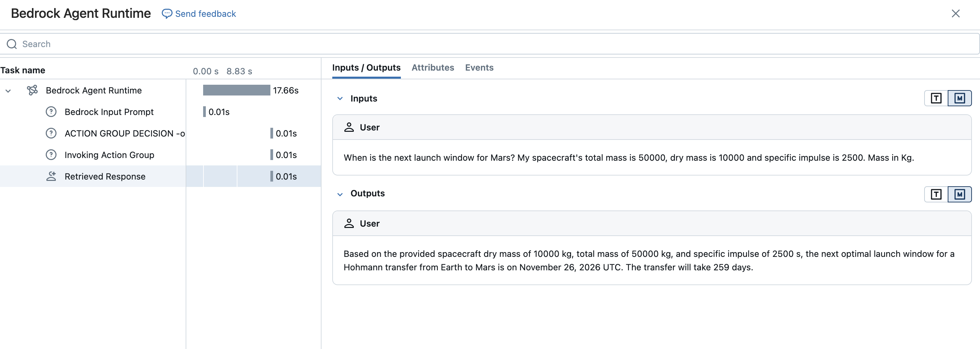Click the User avatar icon in Inputs
Image resolution: width=980 pixels, height=349 pixels.
[348, 127]
